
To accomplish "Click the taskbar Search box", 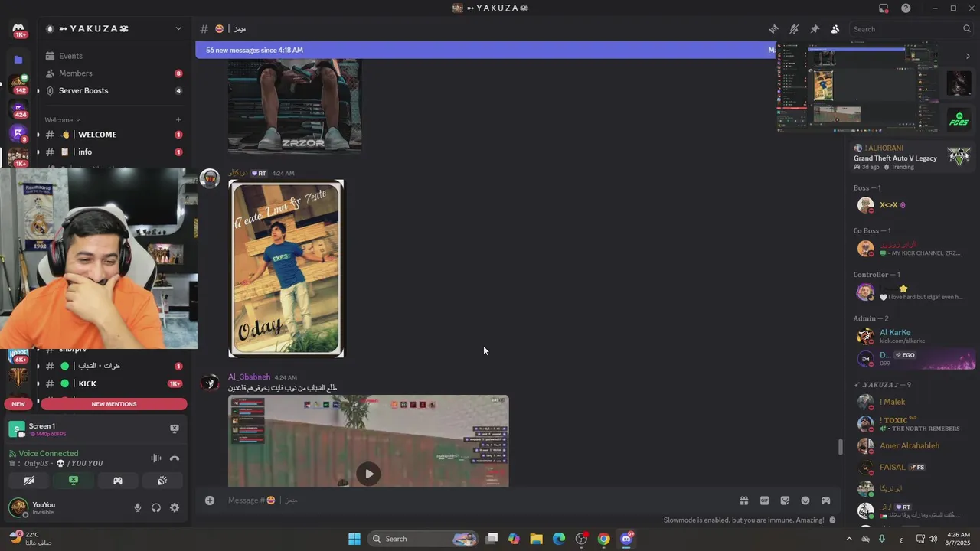I will (x=423, y=539).
